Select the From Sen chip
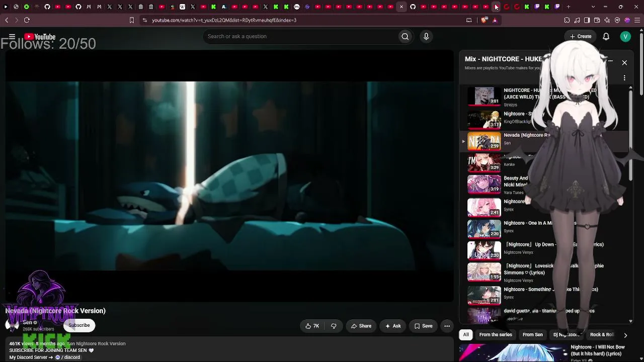Screen dimensions: 644x362 click(532, 335)
